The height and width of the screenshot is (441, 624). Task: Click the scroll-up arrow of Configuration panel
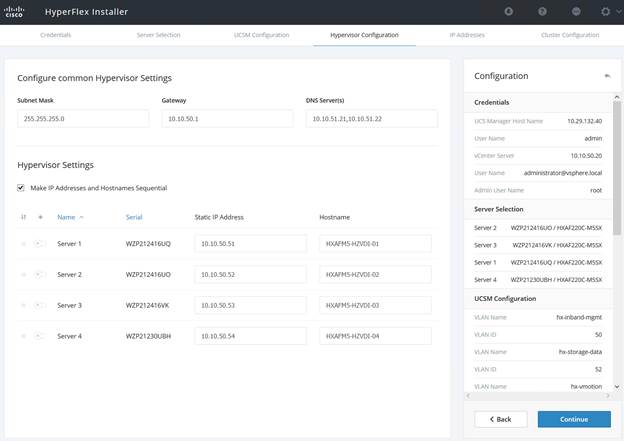pos(617,97)
